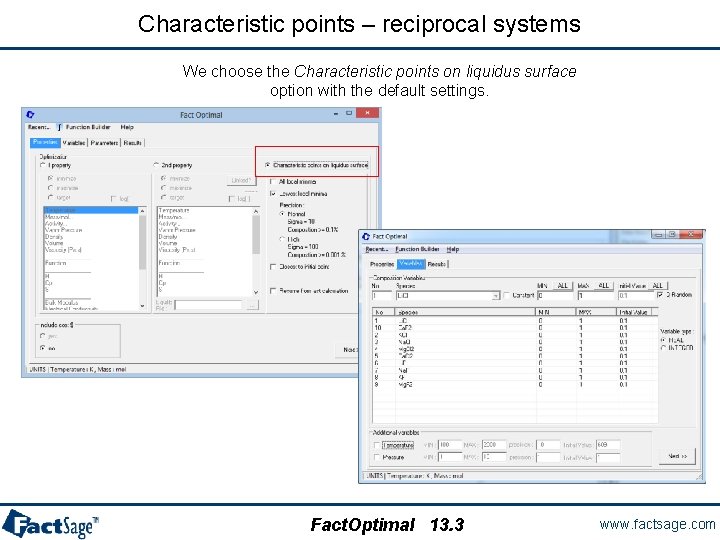Select the MgF2 row numbered 9
Screen dimensions: 720x540
[x=514, y=385]
